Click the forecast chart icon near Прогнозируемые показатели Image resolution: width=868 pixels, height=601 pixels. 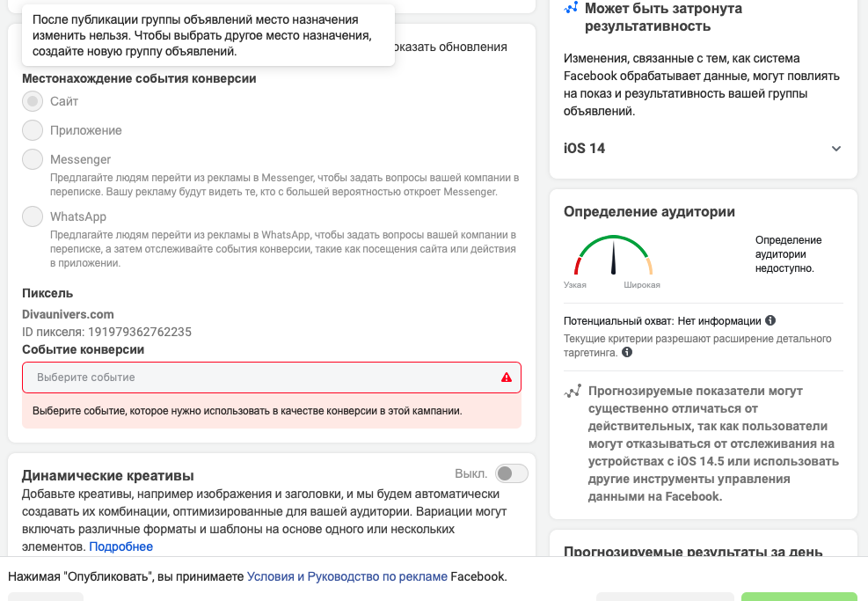tap(573, 391)
